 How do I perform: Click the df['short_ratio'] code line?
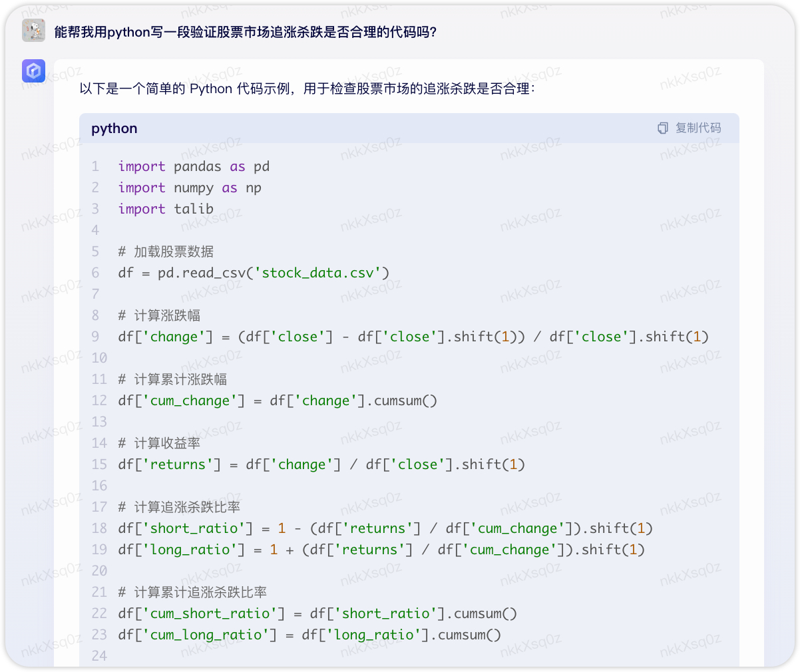point(385,528)
